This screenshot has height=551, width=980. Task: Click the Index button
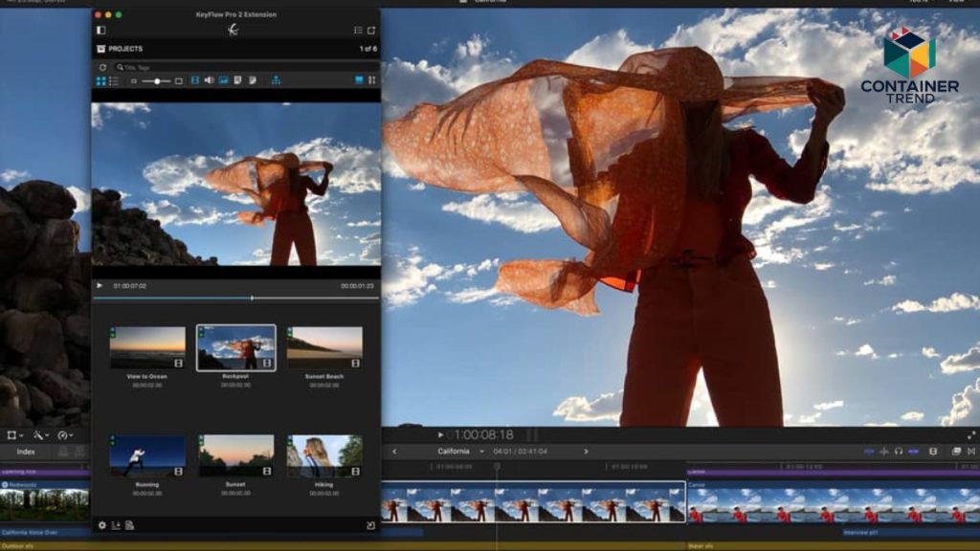pos(26,452)
